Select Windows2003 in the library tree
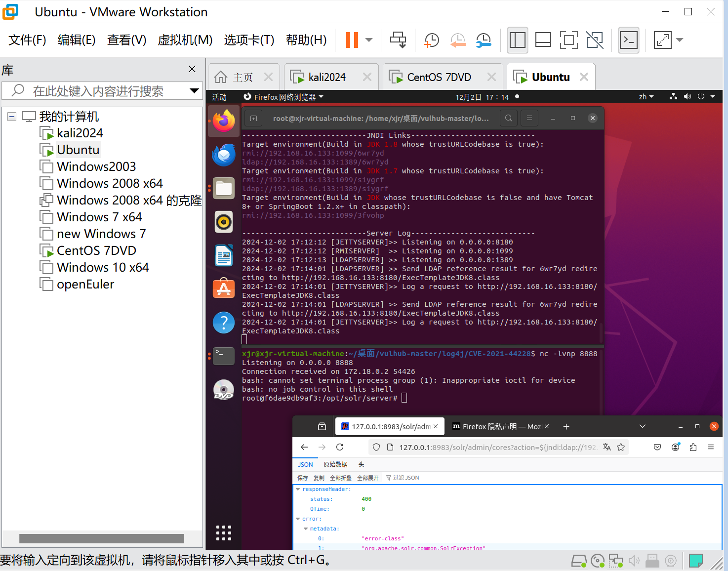Screen dimensions: 728x571 tap(96, 166)
